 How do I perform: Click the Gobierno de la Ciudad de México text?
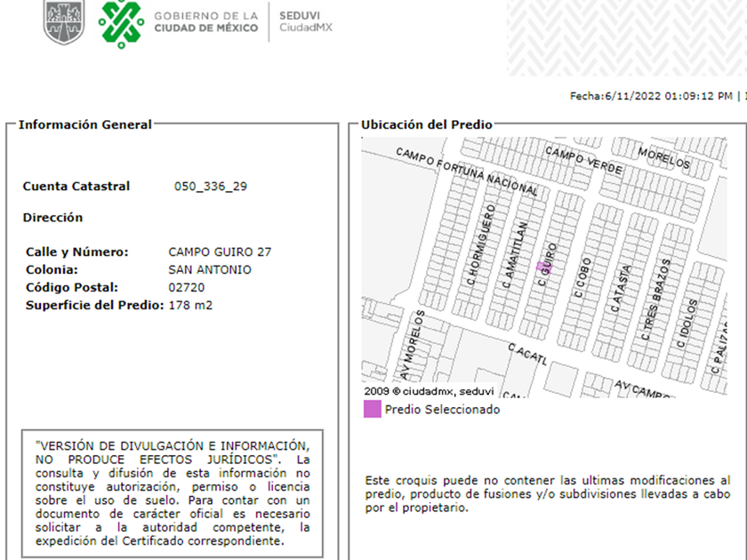coord(205,22)
